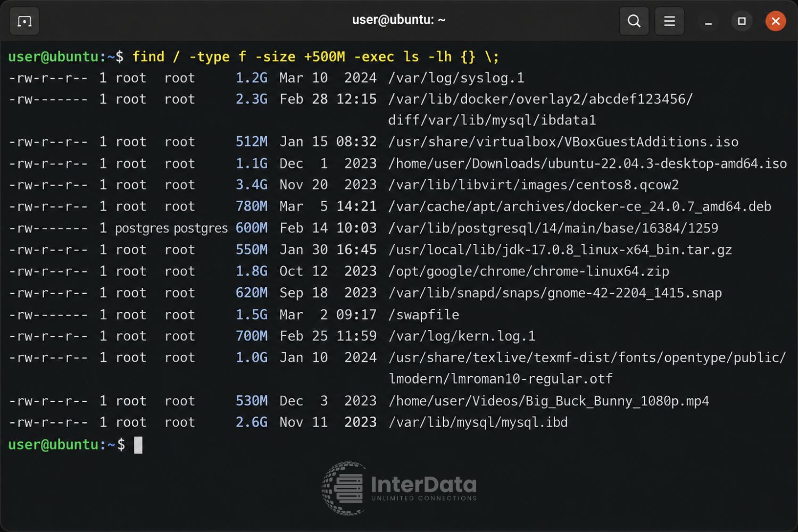This screenshot has height=532, width=798.
Task: Open the terminal search magnifier
Action: (x=634, y=21)
